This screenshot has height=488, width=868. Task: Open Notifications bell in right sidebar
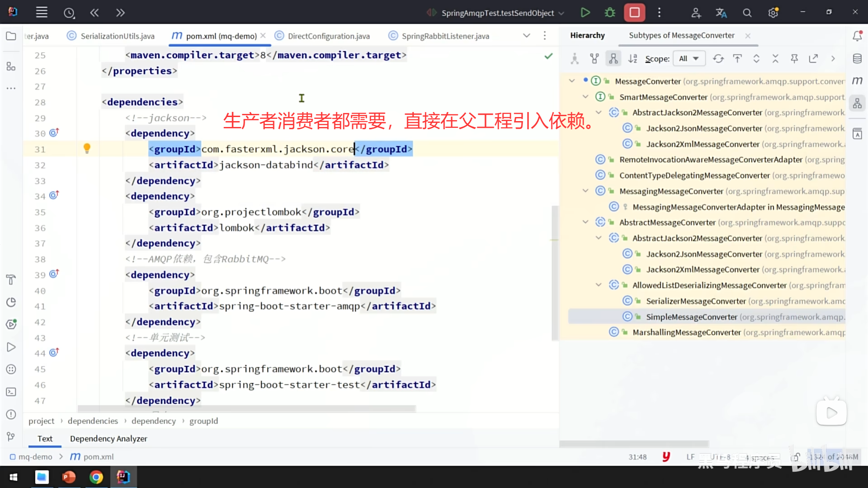coord(857,36)
